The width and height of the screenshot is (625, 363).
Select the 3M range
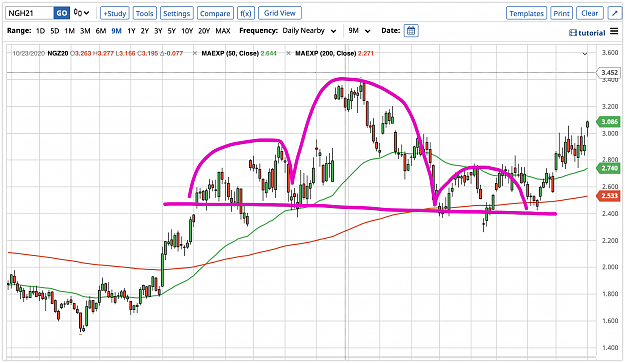click(x=85, y=31)
